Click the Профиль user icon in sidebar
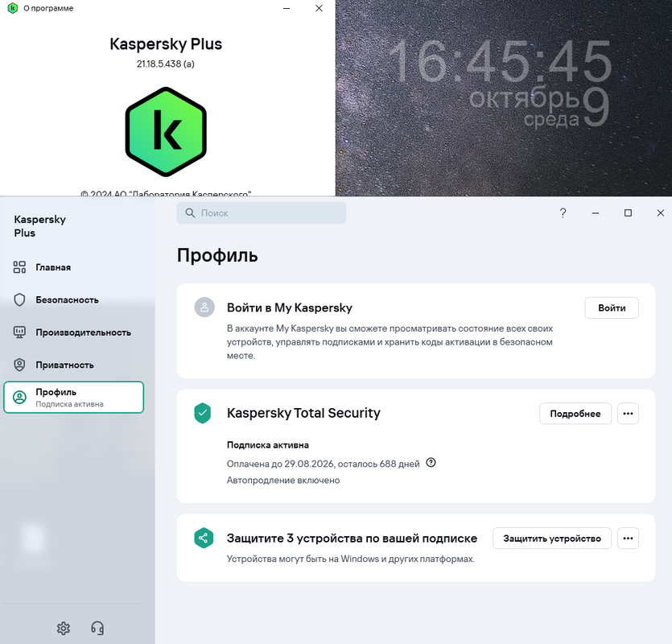The width and height of the screenshot is (672, 644). coord(19,398)
